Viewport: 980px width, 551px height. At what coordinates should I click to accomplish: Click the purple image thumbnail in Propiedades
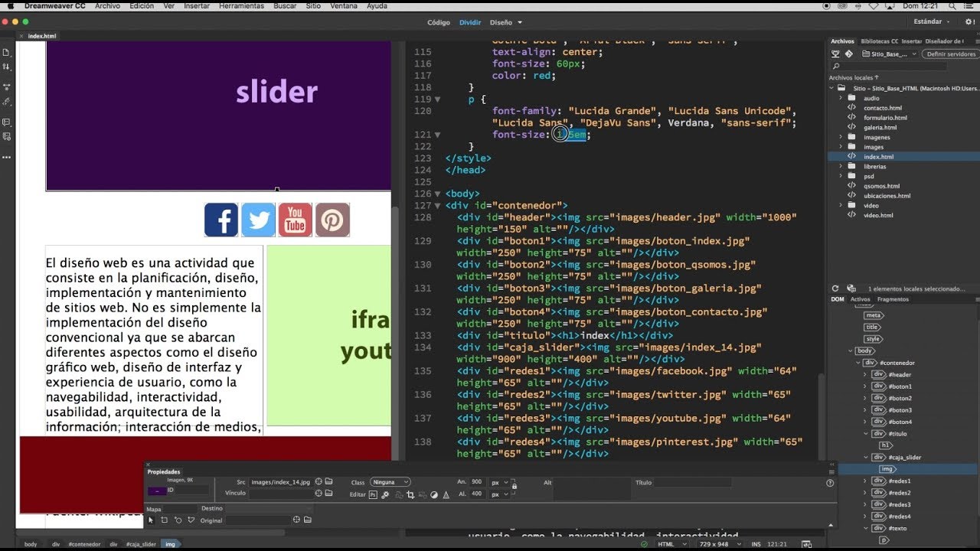(x=158, y=491)
